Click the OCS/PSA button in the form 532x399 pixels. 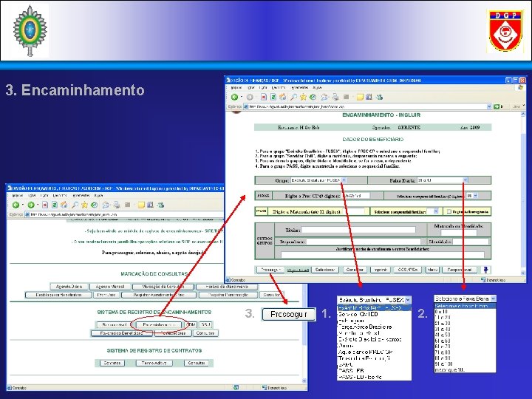point(407,270)
